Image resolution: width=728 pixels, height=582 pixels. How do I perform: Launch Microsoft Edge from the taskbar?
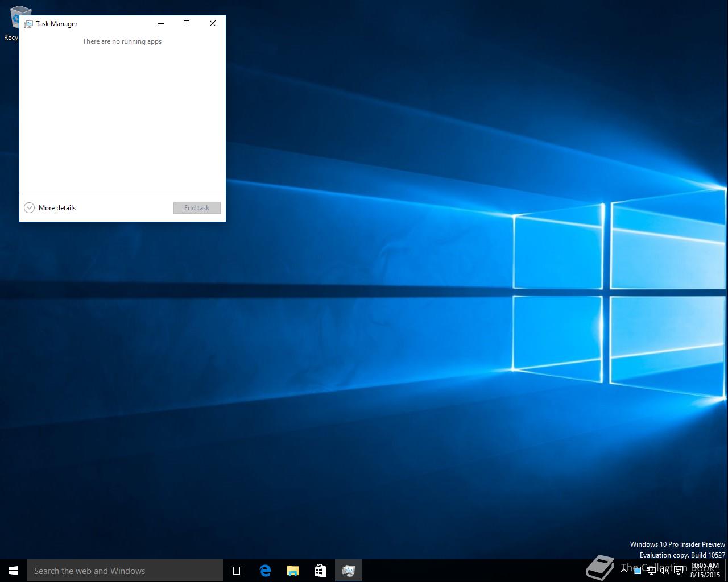click(x=265, y=571)
